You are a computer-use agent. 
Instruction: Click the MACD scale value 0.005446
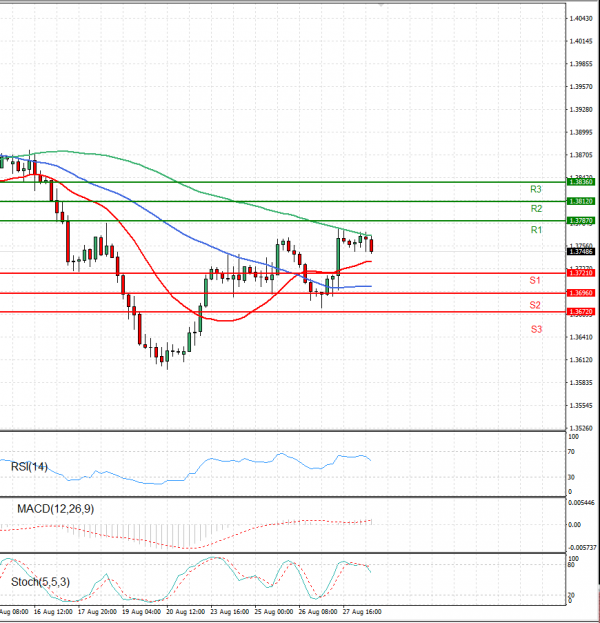[x=581, y=503]
